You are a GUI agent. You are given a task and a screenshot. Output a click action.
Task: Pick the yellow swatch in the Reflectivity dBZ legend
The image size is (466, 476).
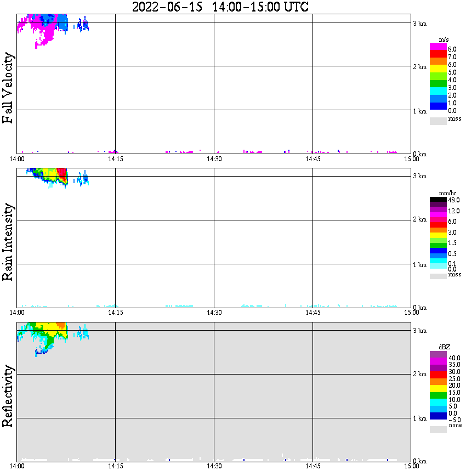(x=438, y=389)
